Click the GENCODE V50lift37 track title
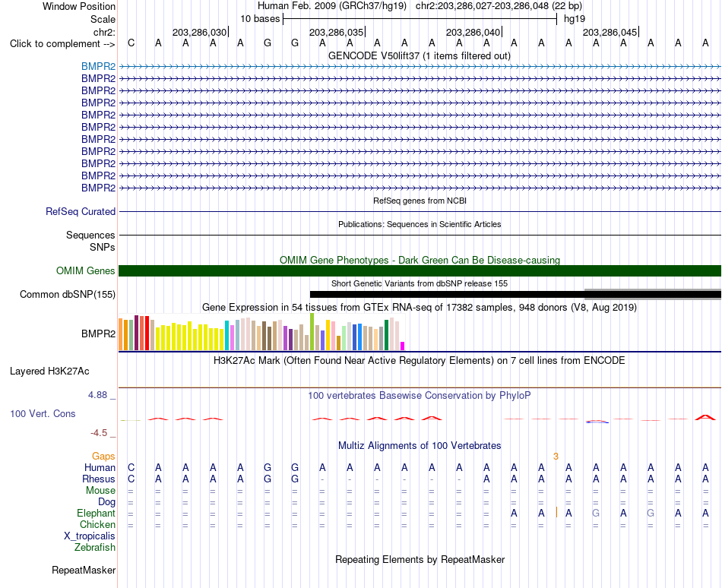722x588 pixels. click(x=420, y=56)
